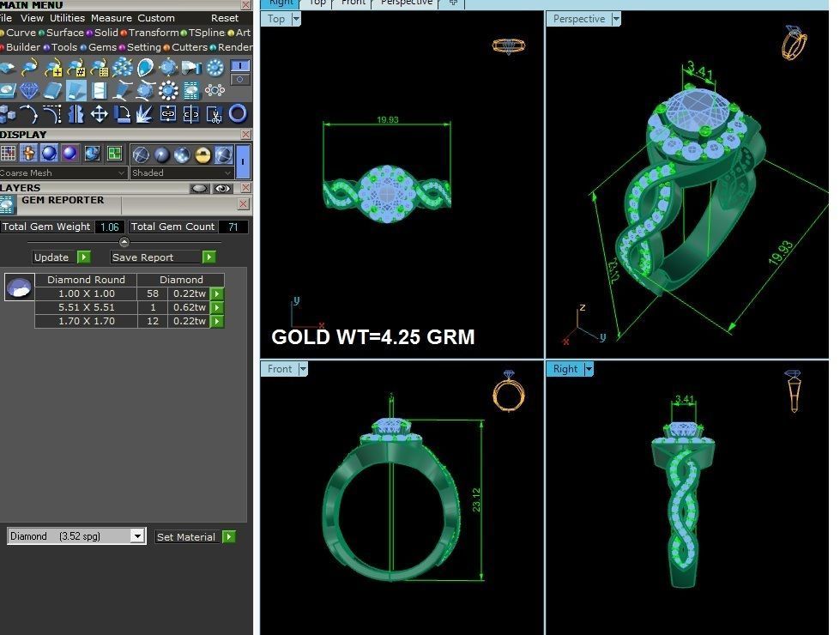Toggle the layers eye visibility icon
Viewport: 840px width, 635px height.
coord(222,188)
